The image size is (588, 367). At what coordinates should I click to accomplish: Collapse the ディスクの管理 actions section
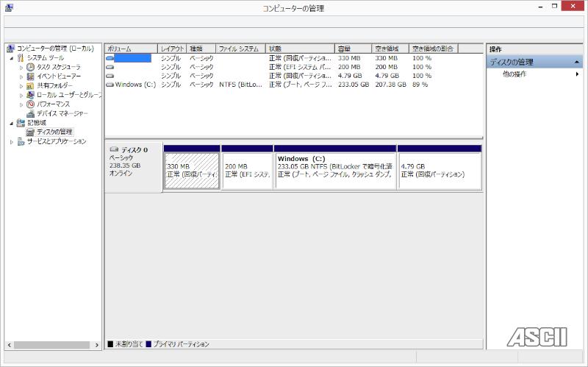577,62
